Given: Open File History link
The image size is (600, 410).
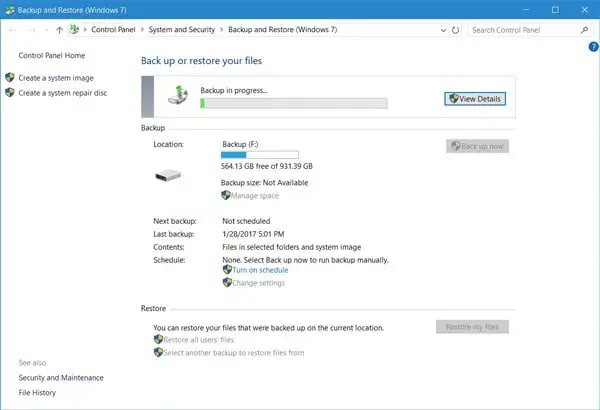Looking at the screenshot, I should [37, 393].
